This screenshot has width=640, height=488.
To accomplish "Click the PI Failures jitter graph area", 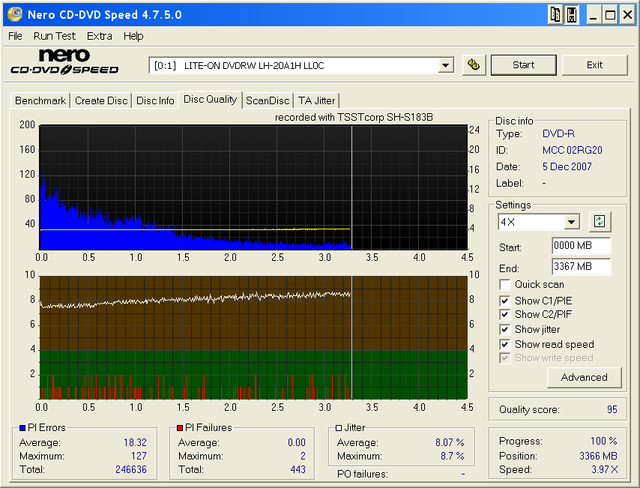I will coord(253,338).
